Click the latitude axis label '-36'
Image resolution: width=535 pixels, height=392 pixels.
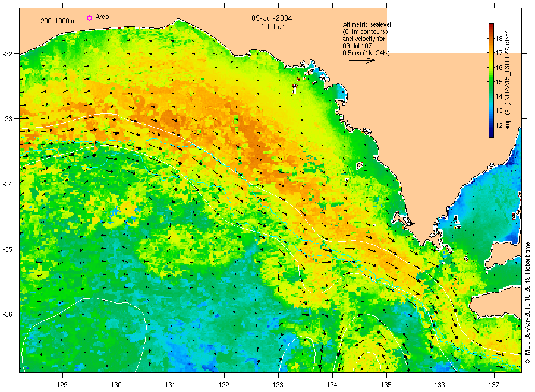tap(7, 314)
